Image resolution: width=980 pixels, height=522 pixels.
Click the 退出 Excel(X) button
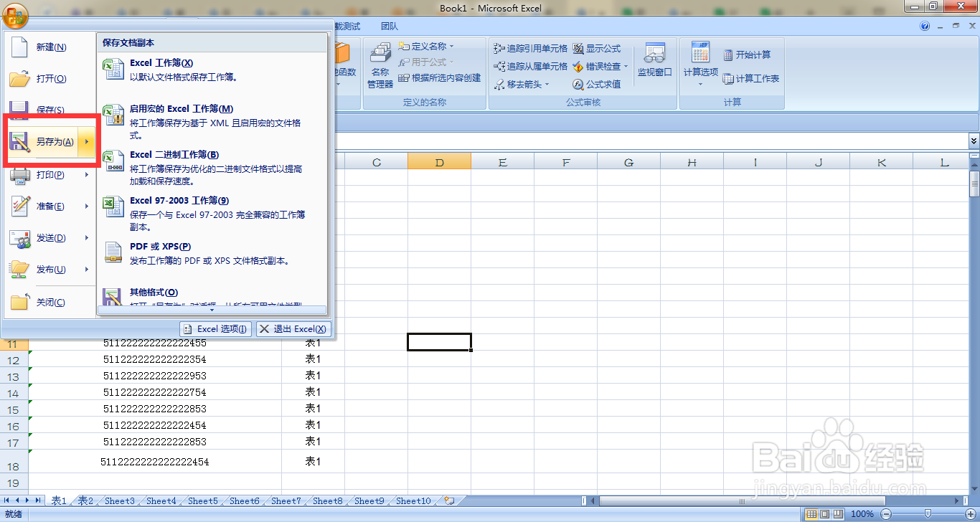pyautogui.click(x=293, y=329)
